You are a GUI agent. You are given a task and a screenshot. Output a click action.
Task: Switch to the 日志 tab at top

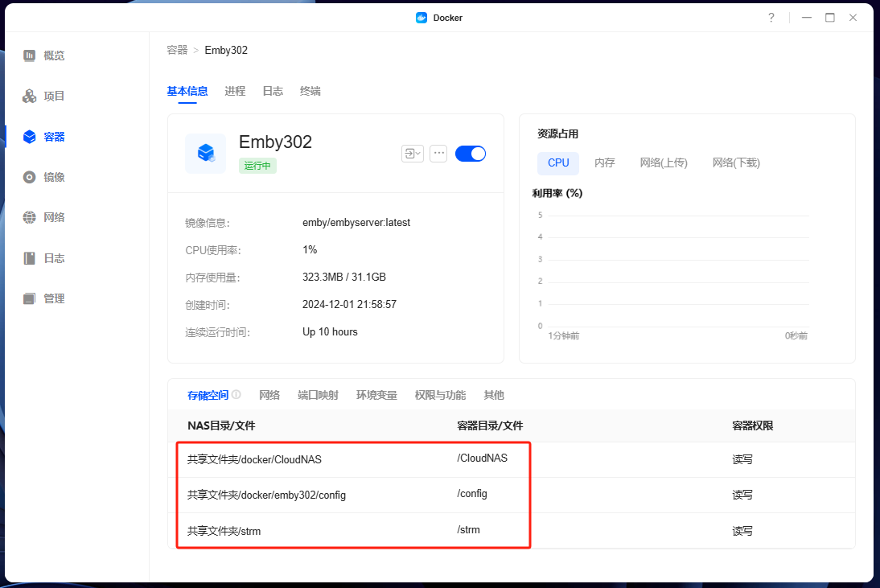[273, 91]
